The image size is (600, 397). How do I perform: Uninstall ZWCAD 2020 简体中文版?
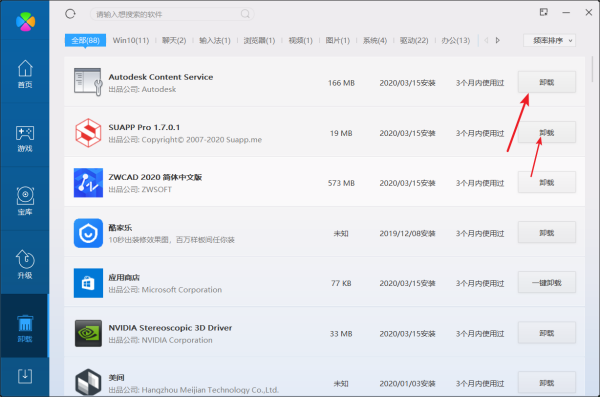(546, 182)
